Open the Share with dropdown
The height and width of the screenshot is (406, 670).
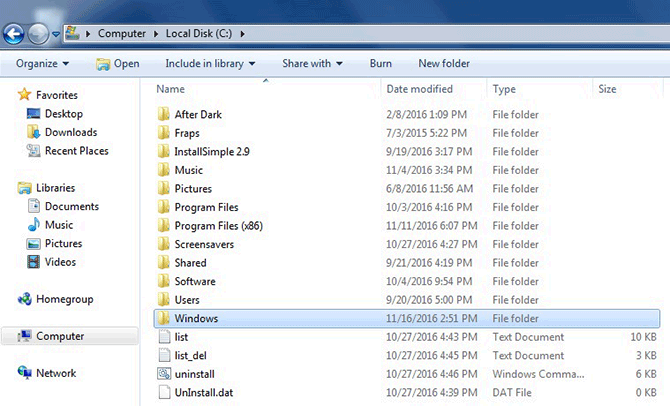click(312, 64)
